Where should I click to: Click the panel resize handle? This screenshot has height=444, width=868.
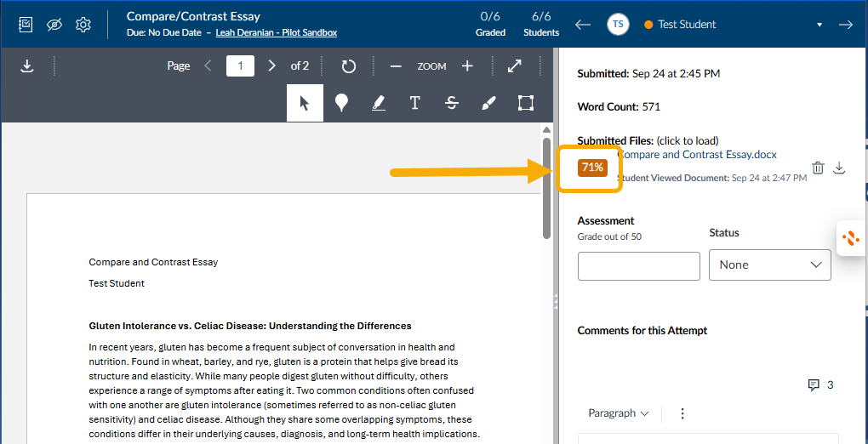tap(556, 302)
